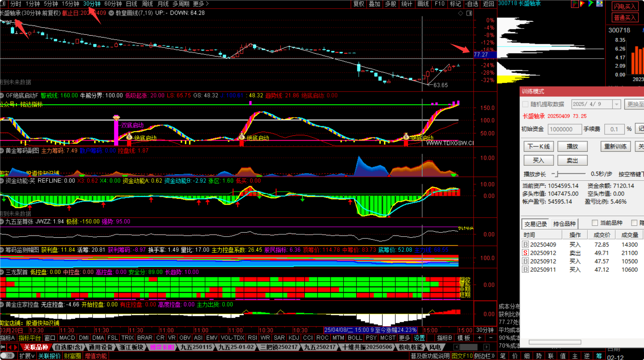The image size is (644, 360).
Task: Expand the 扩展 dropdown at the bottom
Action: (x=27, y=356)
